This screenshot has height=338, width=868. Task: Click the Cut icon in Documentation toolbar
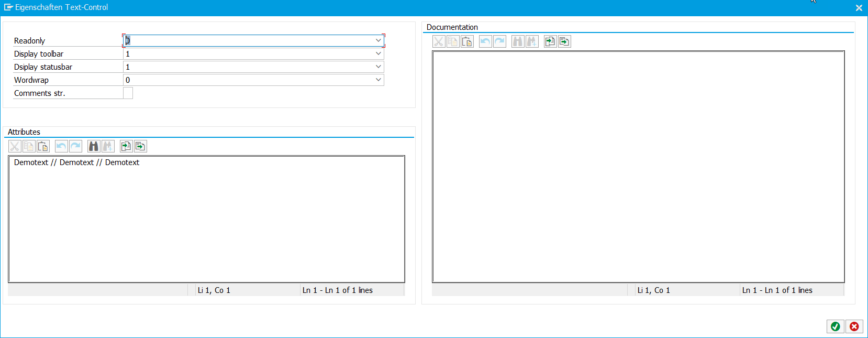[x=439, y=41]
